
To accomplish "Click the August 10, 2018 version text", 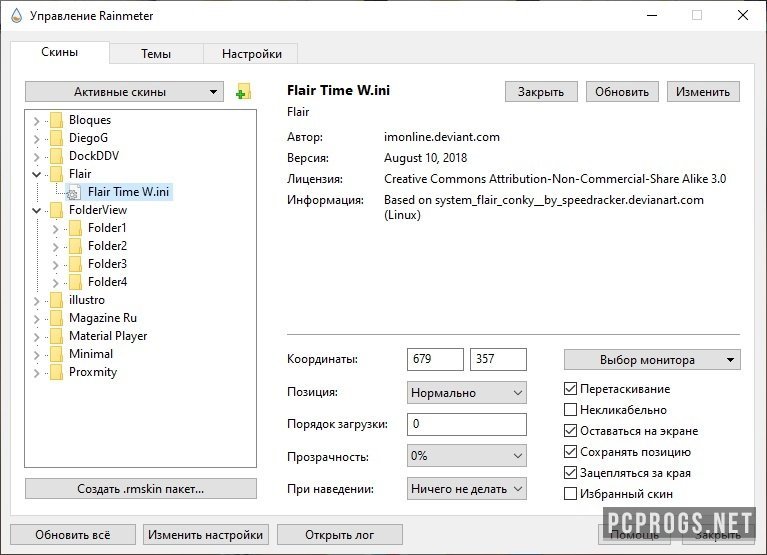I will (426, 158).
